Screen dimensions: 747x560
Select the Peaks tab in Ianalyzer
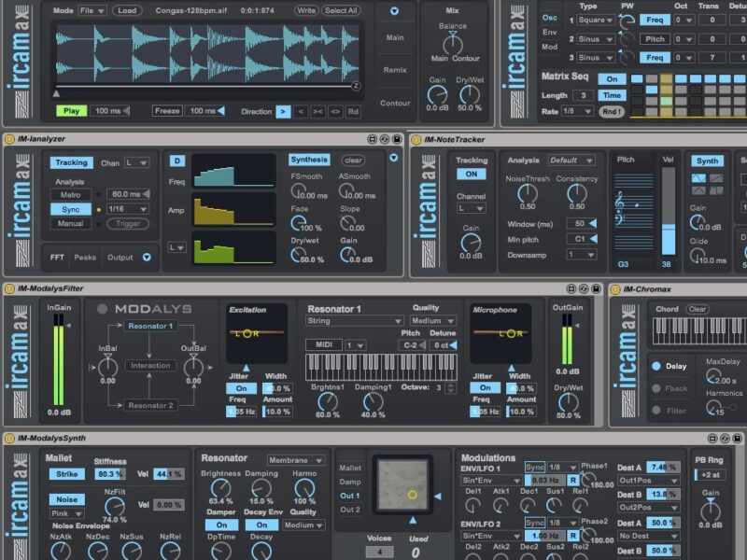coord(85,257)
